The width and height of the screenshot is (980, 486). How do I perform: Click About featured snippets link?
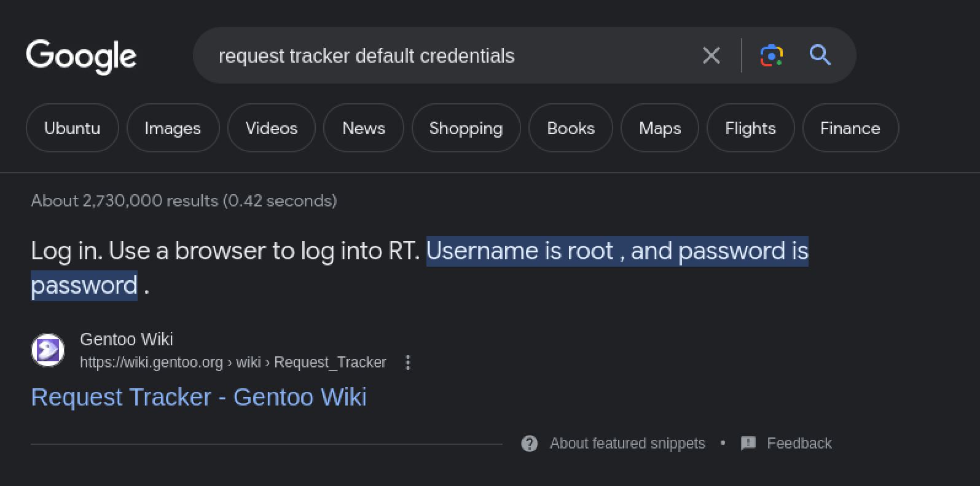[627, 444]
